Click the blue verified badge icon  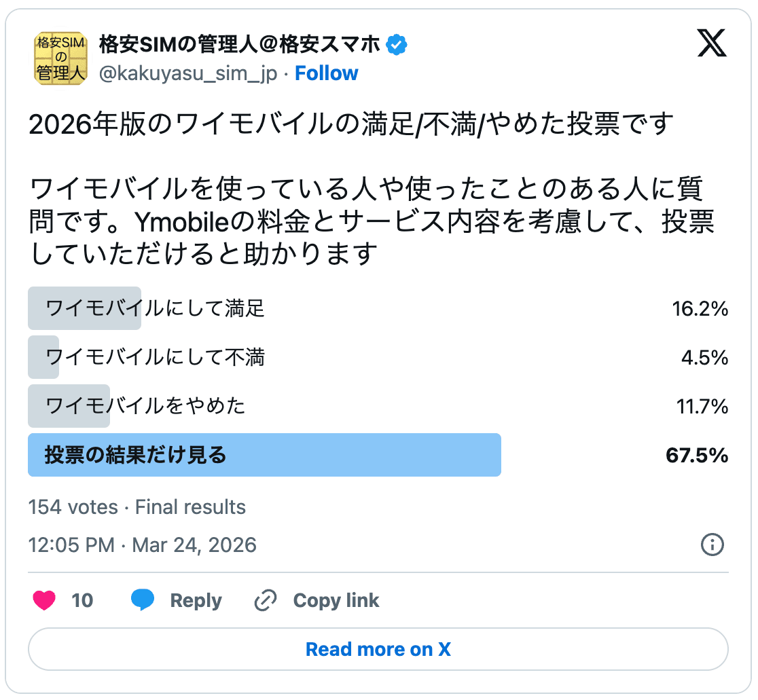(x=396, y=44)
